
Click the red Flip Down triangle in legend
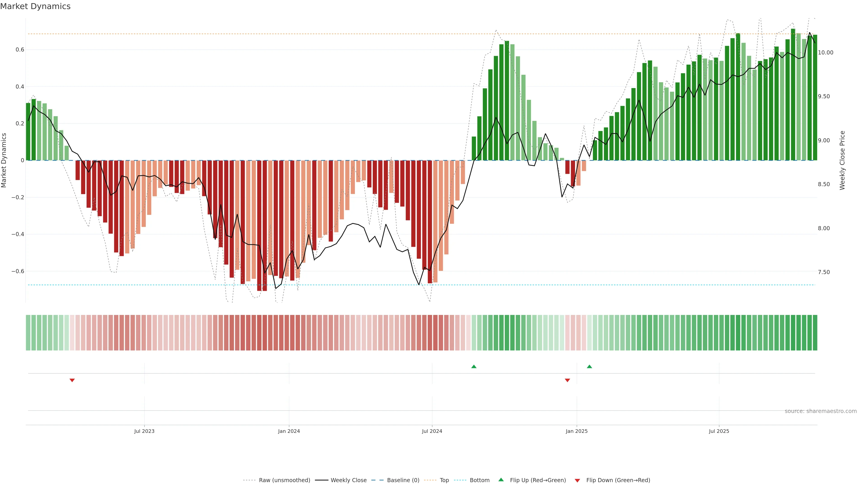point(577,480)
